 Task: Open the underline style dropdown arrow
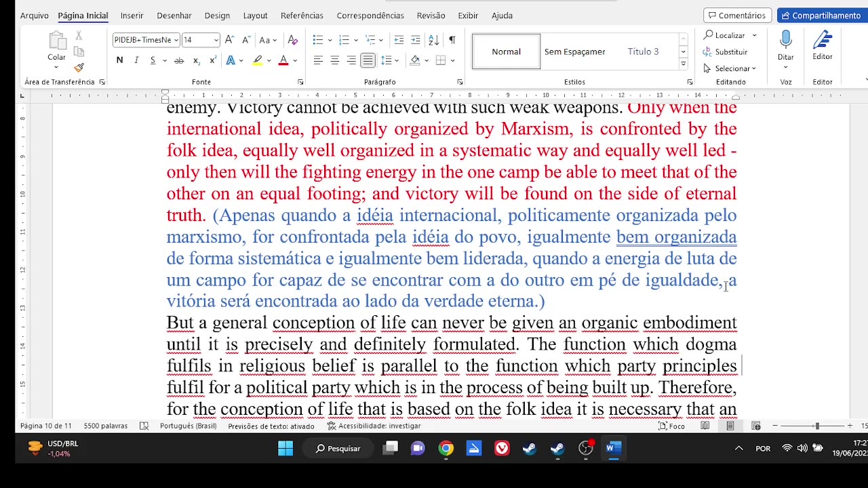164,60
